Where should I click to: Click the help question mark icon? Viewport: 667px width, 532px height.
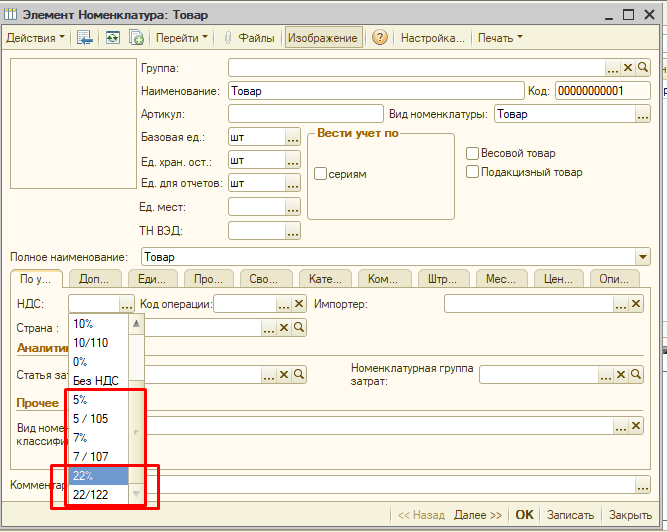pyautogui.click(x=380, y=38)
